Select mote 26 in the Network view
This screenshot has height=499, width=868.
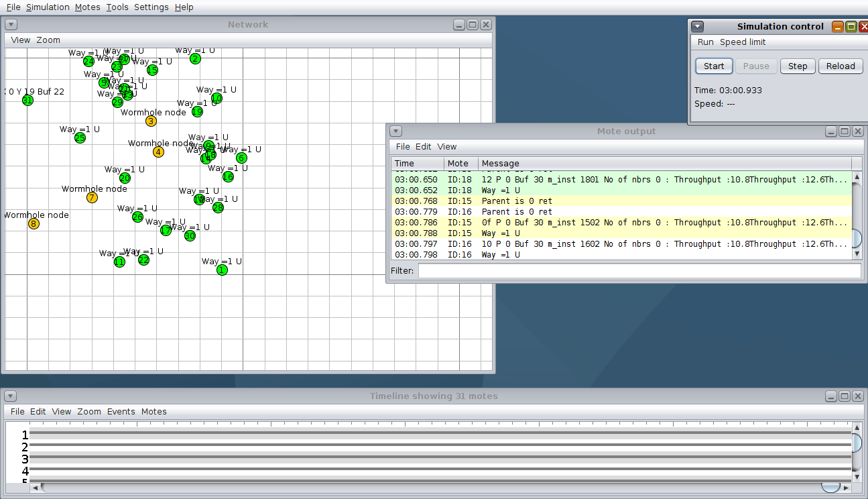[x=137, y=217]
